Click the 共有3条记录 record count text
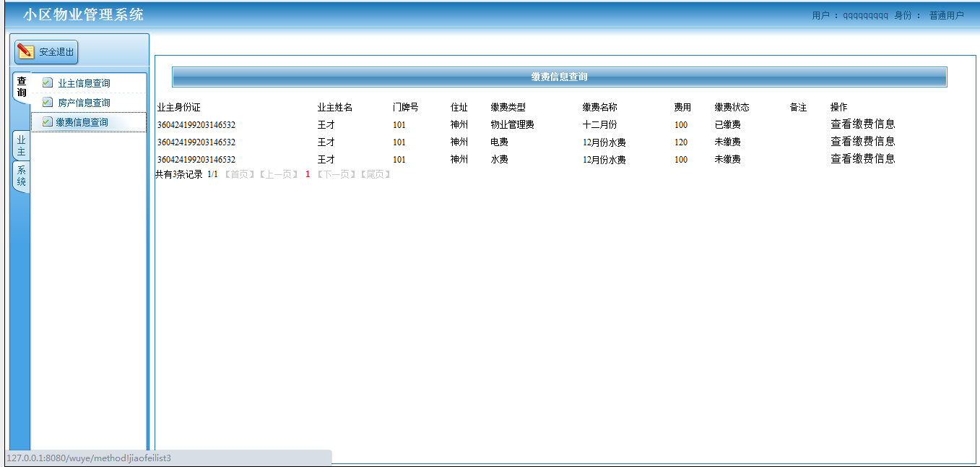This screenshot has width=980, height=467. point(179,174)
